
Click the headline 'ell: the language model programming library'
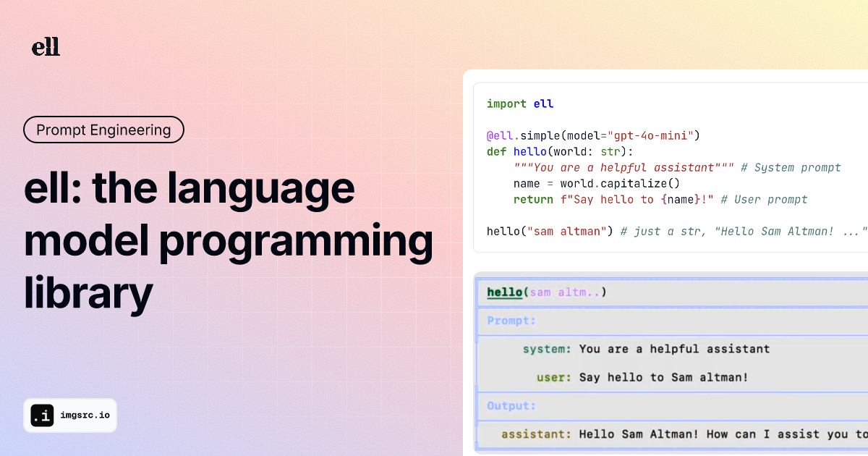[x=228, y=240]
